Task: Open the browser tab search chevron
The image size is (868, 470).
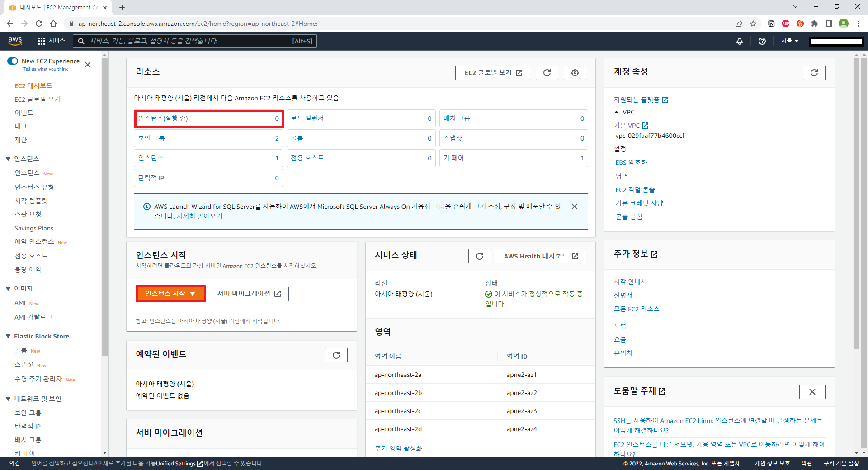Action: 795,7
